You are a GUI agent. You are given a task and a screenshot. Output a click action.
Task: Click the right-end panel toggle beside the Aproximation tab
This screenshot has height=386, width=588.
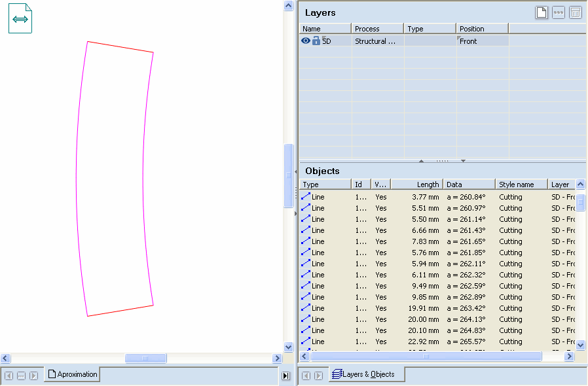(x=285, y=376)
